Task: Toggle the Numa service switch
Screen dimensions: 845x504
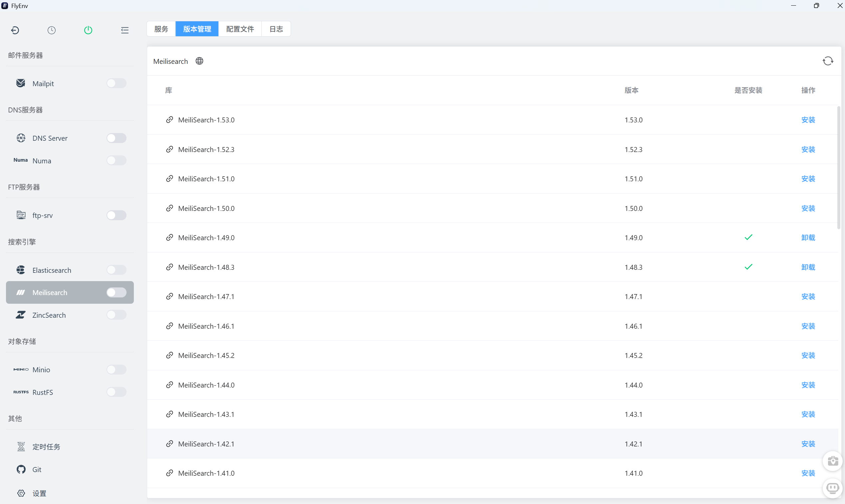Action: point(117,160)
